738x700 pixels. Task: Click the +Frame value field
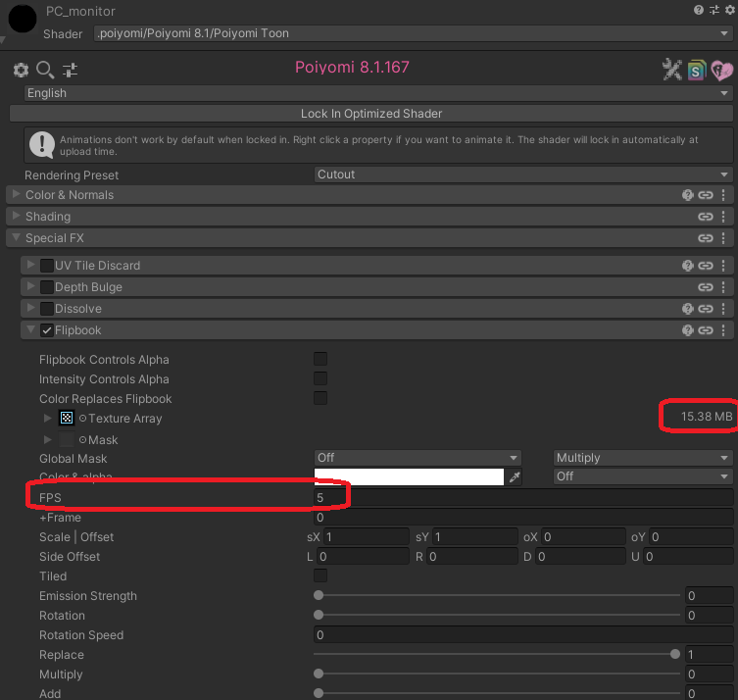click(523, 518)
